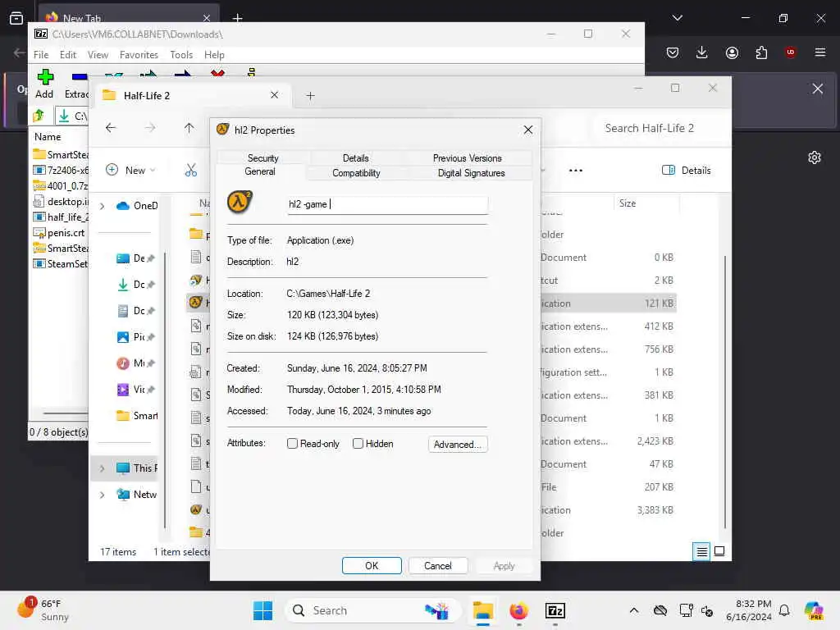Viewport: 840px width, 630px height.
Task: Click the 7-Zip Name column header
Action: [48, 137]
